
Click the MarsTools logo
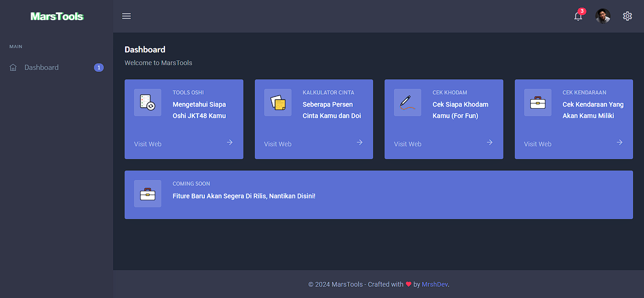coord(57,17)
